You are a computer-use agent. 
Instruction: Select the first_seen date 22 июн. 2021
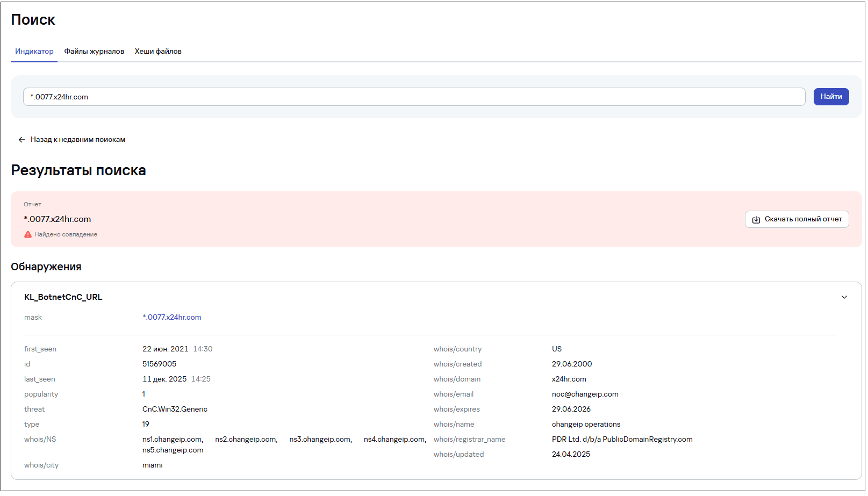[165, 349]
